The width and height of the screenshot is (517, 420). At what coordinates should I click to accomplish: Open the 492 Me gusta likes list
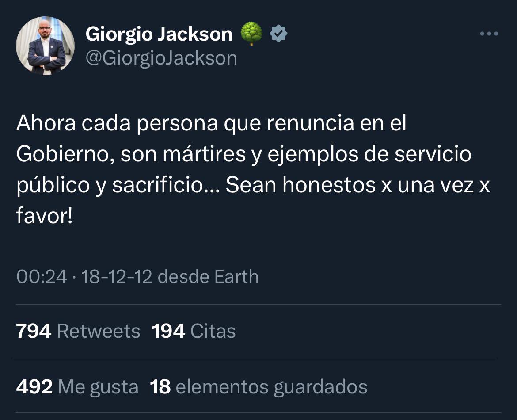click(x=77, y=387)
